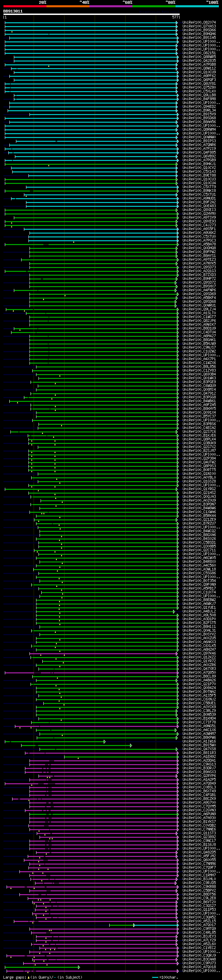Select subject UniRef100_Q2G7X2
The height and width of the screenshot is (980, 222).
click(199, 447)
